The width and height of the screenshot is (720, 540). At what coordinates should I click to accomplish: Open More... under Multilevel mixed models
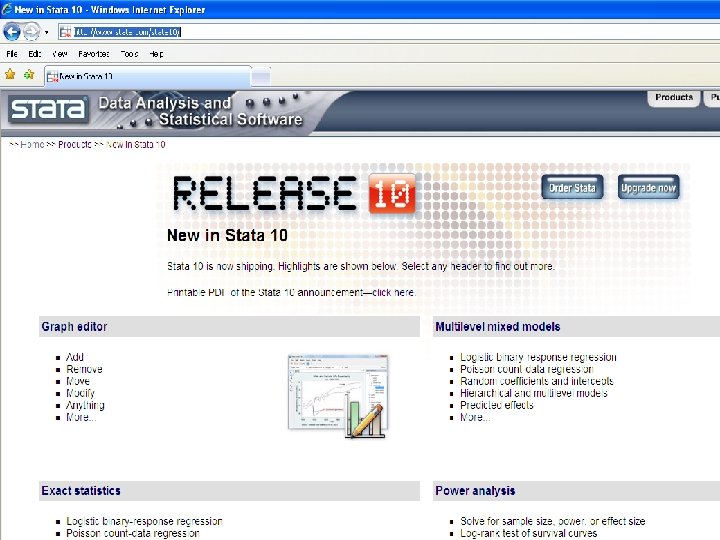coord(475,417)
